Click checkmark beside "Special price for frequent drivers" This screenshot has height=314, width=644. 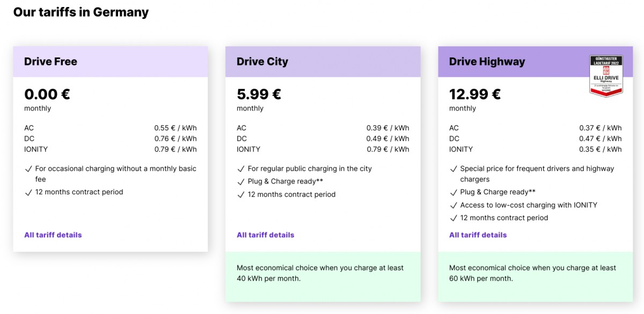[x=453, y=168]
